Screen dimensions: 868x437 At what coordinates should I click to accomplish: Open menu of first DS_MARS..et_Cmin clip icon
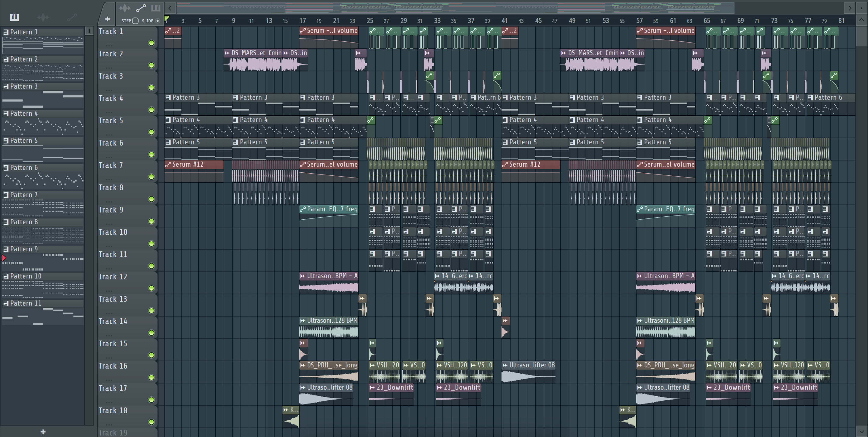click(x=227, y=53)
